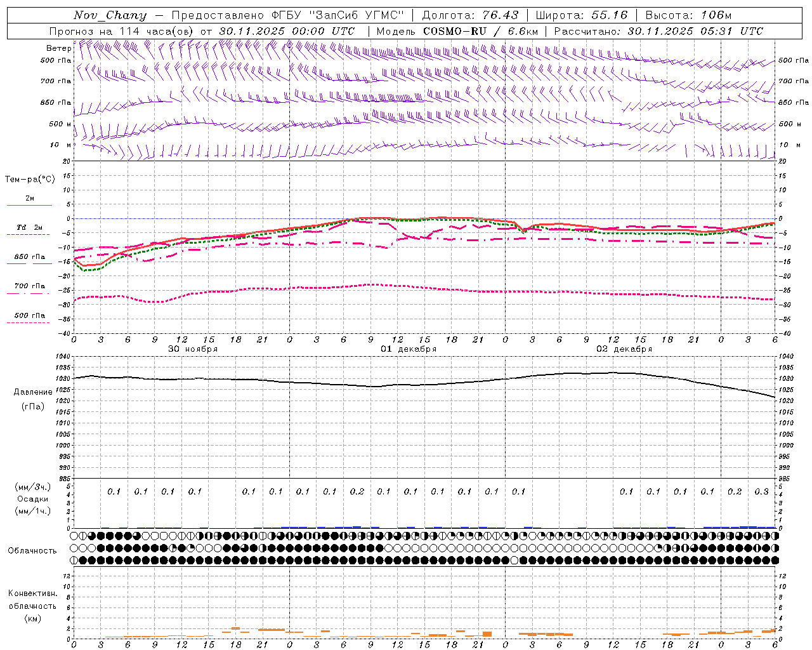Screen dimensions: 812x650
Task: Click the 'Высота: 106м' elevation text
Action: pyautogui.click(x=688, y=15)
